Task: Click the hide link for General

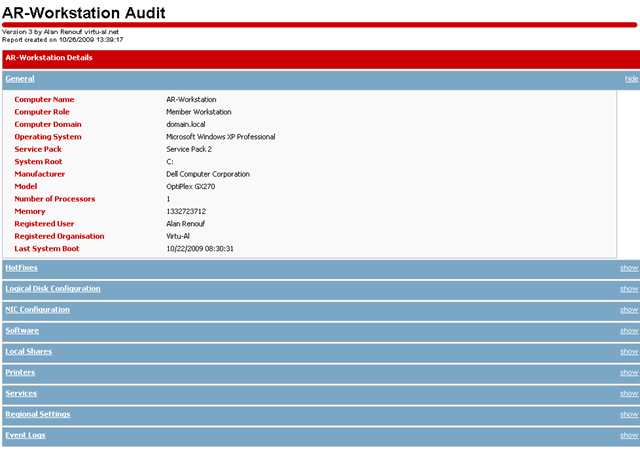Action: click(631, 79)
